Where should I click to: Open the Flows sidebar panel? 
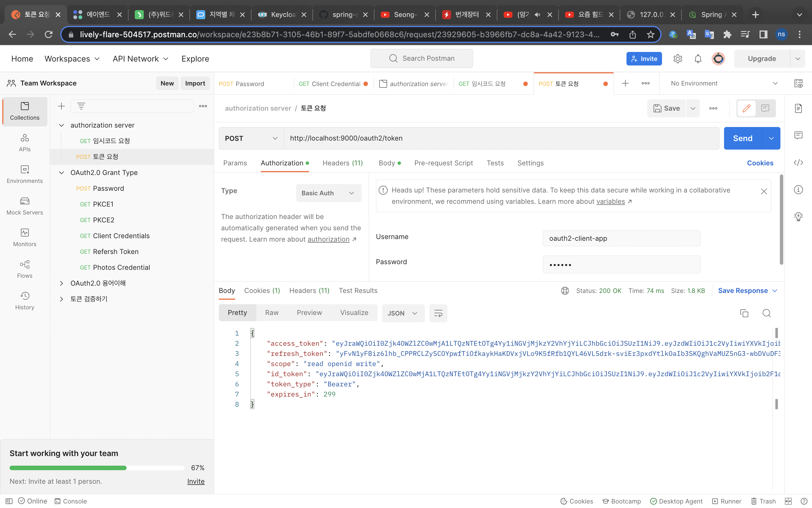[25, 269]
